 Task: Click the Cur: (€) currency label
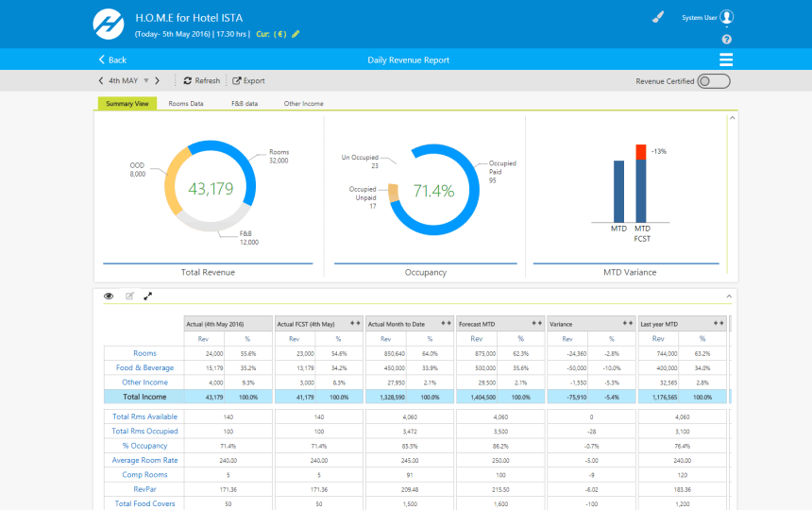tap(271, 34)
